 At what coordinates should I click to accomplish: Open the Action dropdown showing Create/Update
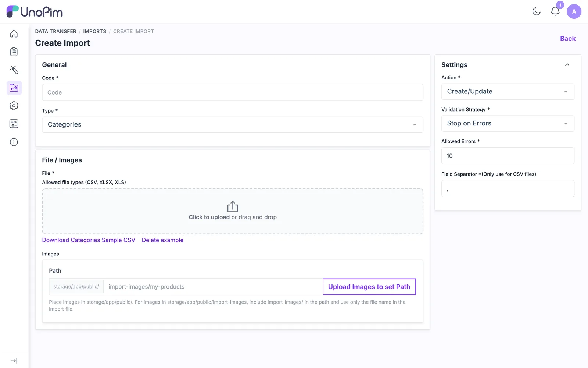point(508,92)
